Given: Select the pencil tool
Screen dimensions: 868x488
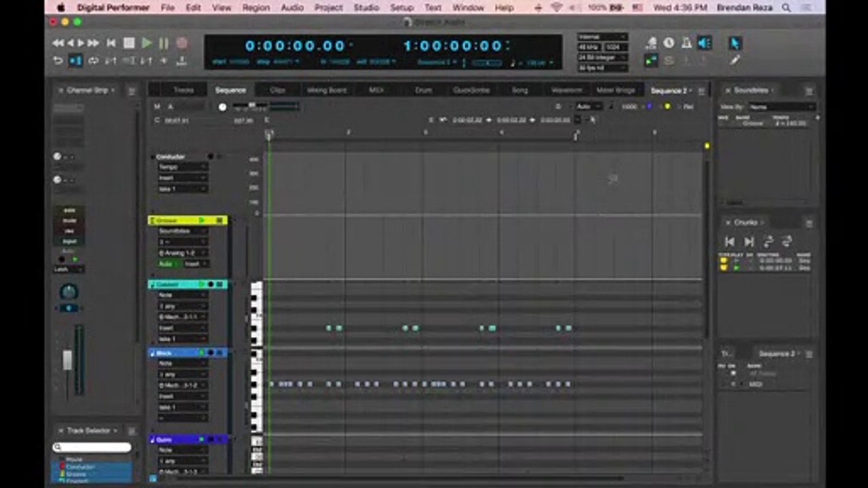Looking at the screenshot, I should click(734, 60).
